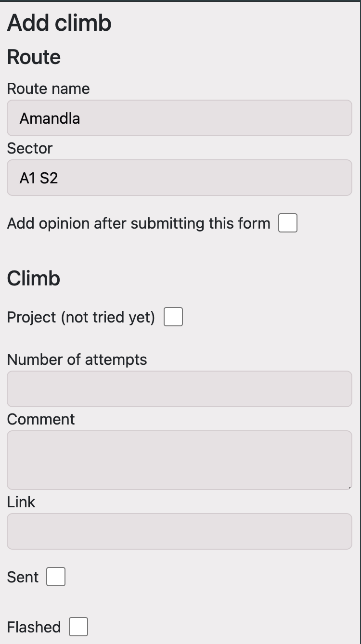Click the Comment box resize handle
The height and width of the screenshot is (644, 361).
[x=350, y=488]
